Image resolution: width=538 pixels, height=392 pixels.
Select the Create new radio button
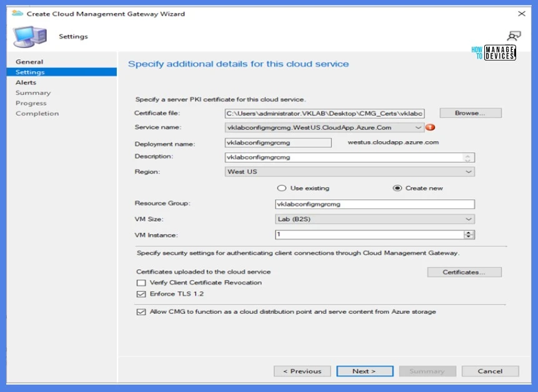(397, 188)
